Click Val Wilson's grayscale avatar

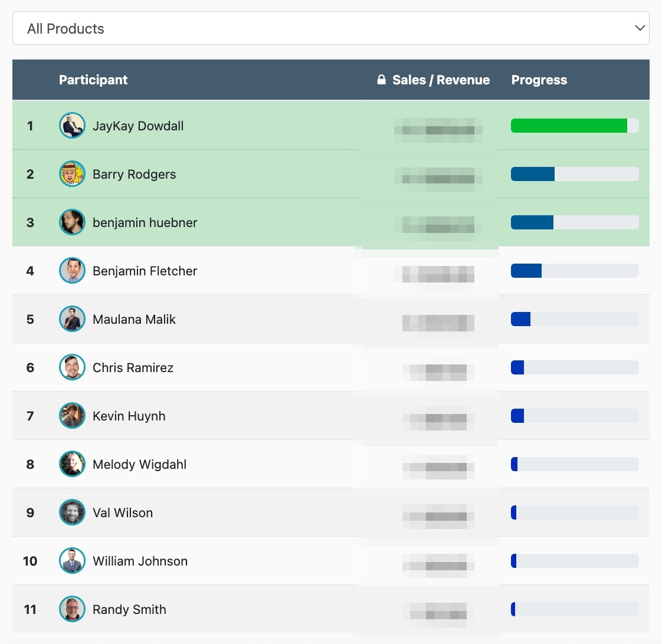click(72, 512)
